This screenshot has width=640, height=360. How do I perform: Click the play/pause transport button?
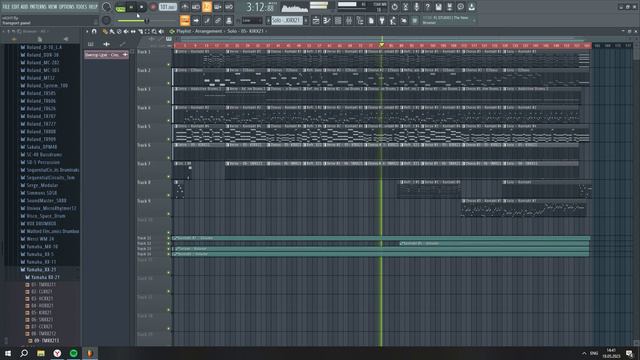[x=131, y=7]
